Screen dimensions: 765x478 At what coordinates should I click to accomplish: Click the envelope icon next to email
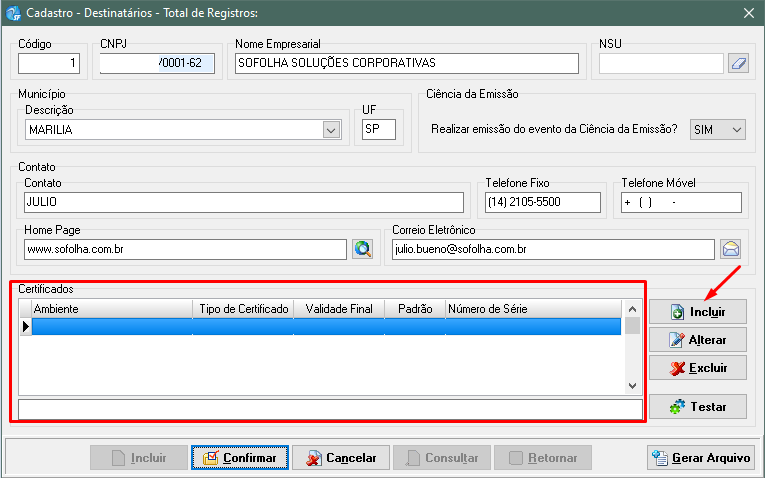point(730,249)
